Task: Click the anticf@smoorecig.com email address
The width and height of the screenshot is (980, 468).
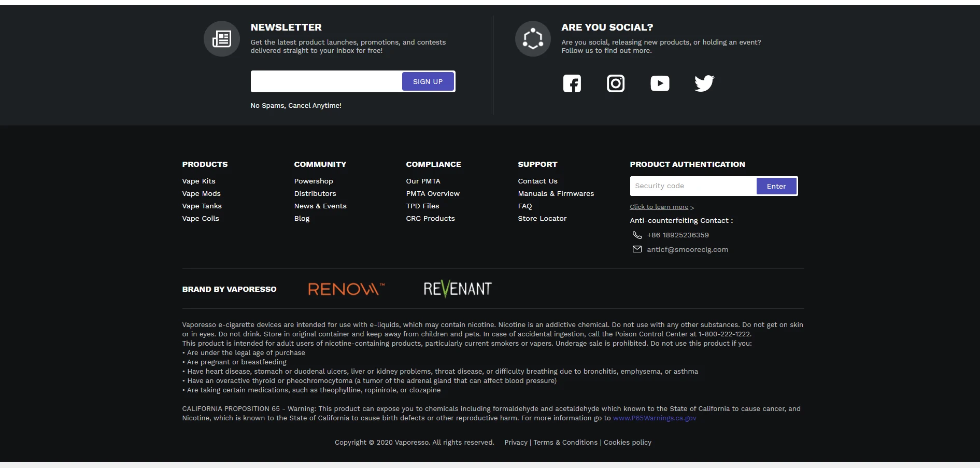Action: point(687,249)
